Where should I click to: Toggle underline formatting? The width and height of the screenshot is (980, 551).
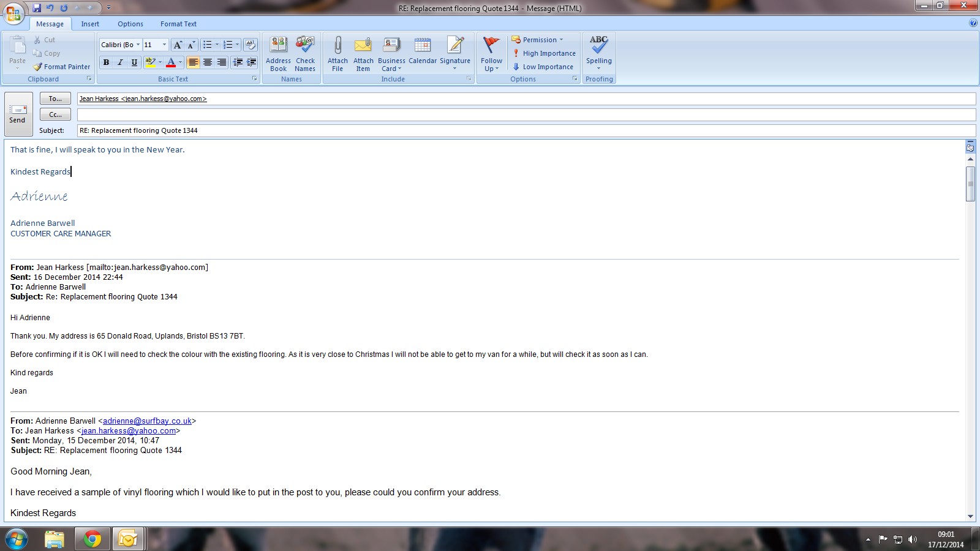coord(134,62)
